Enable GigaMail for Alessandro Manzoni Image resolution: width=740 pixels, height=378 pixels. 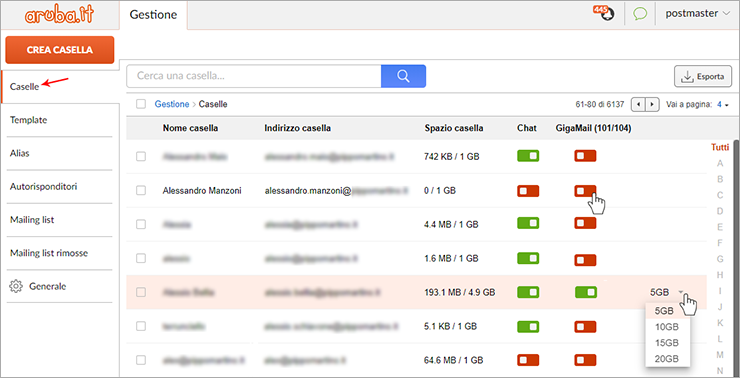click(x=585, y=191)
